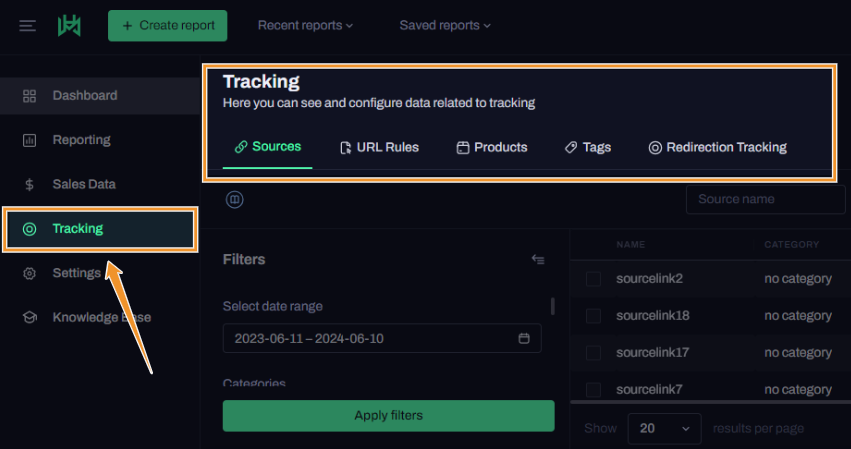Viewport: 851px width, 449px height.
Task: Check the sourcelink2 row checkbox
Action: pyautogui.click(x=593, y=279)
